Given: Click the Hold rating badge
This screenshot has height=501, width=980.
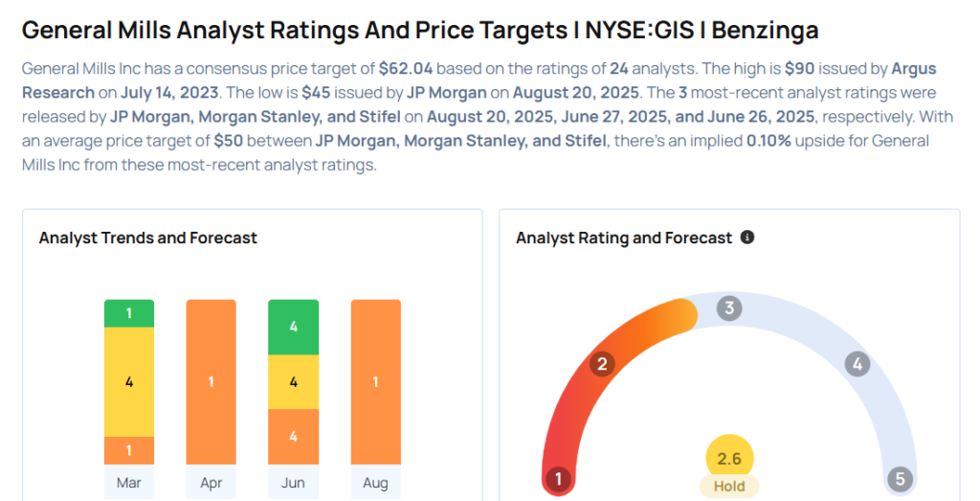Looking at the screenshot, I should [x=729, y=486].
